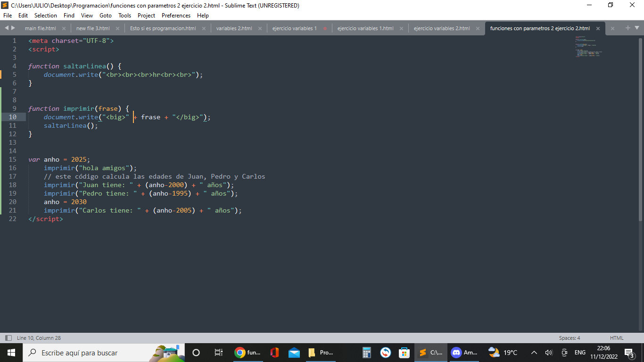Close funciones con parametros 2 ejercicio 2.html tab
Viewport: 644px width, 362px height.
[x=598, y=28]
